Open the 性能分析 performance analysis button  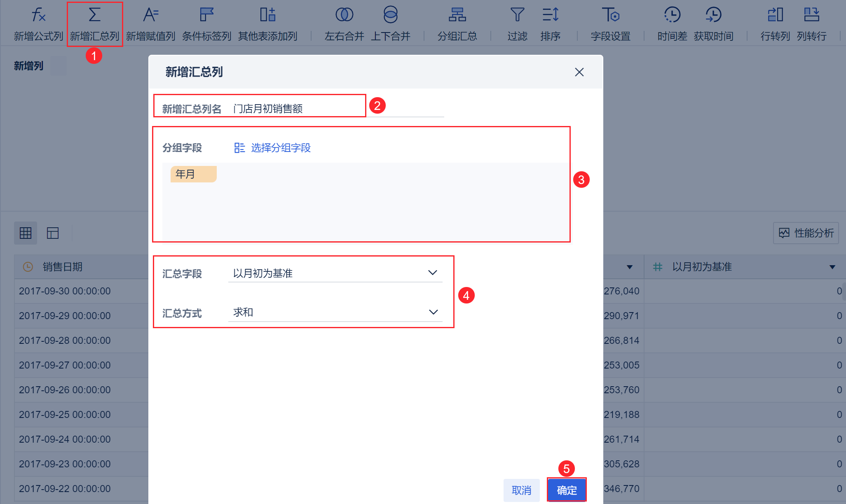pyautogui.click(x=806, y=233)
